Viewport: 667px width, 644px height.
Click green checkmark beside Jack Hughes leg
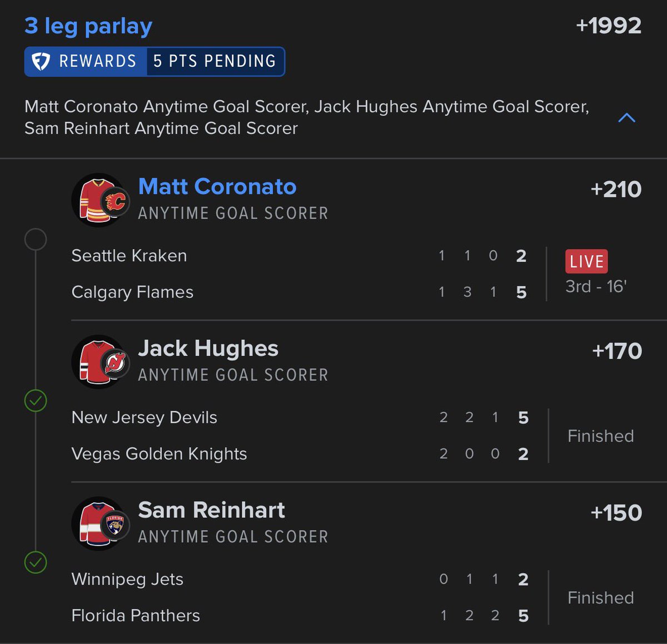tap(36, 400)
